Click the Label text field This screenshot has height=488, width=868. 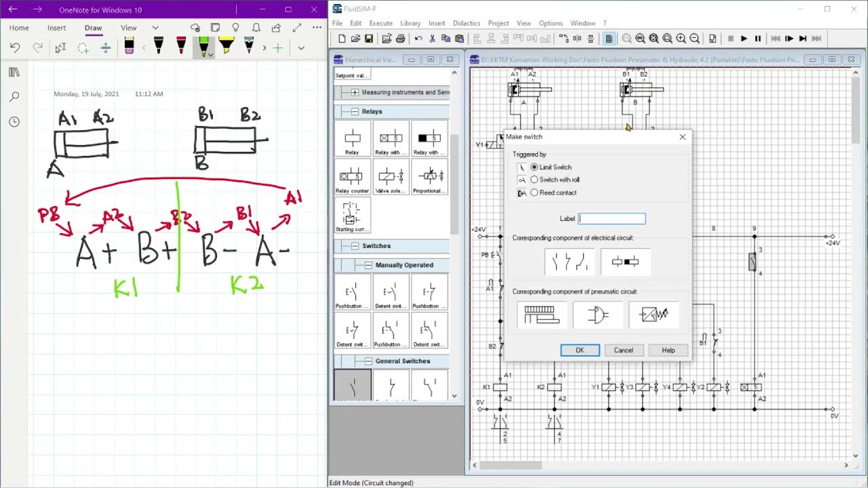point(612,218)
